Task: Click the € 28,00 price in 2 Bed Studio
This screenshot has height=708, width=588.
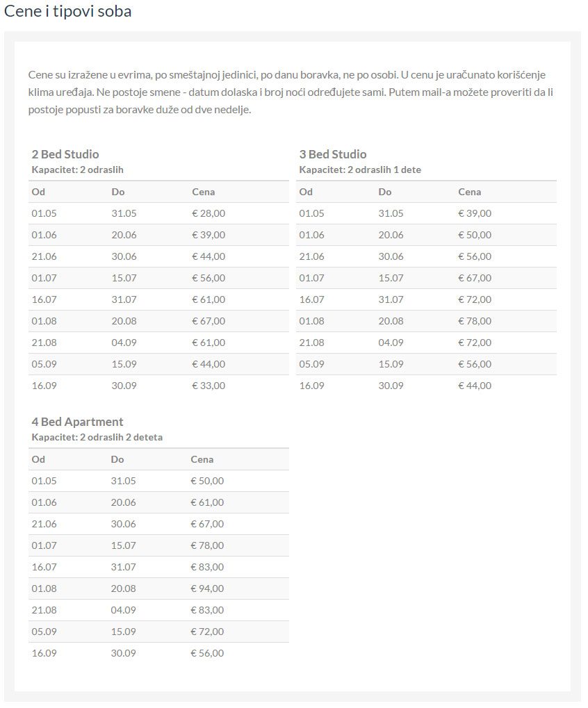Action: click(209, 213)
